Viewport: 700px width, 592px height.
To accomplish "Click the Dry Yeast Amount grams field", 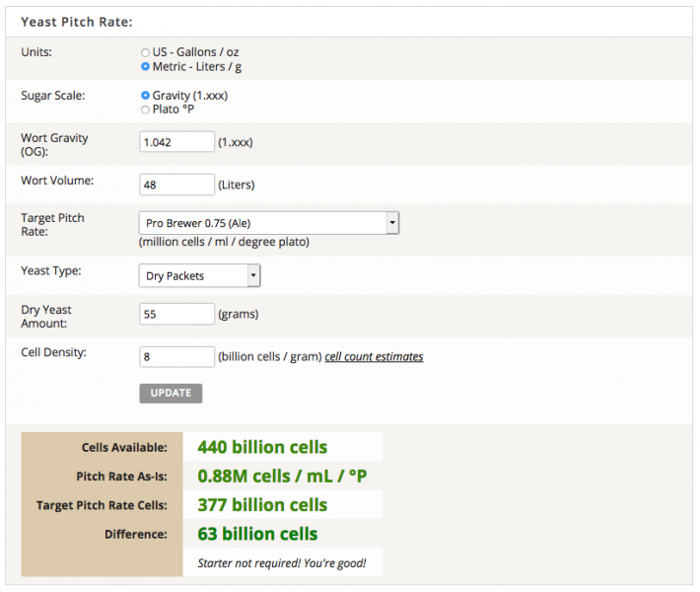I will tap(176, 314).
